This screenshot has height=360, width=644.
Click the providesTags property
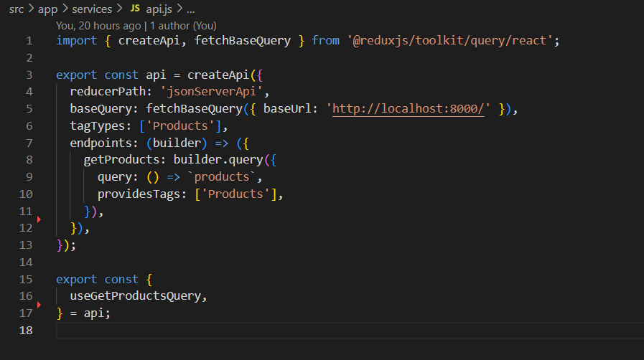139,194
